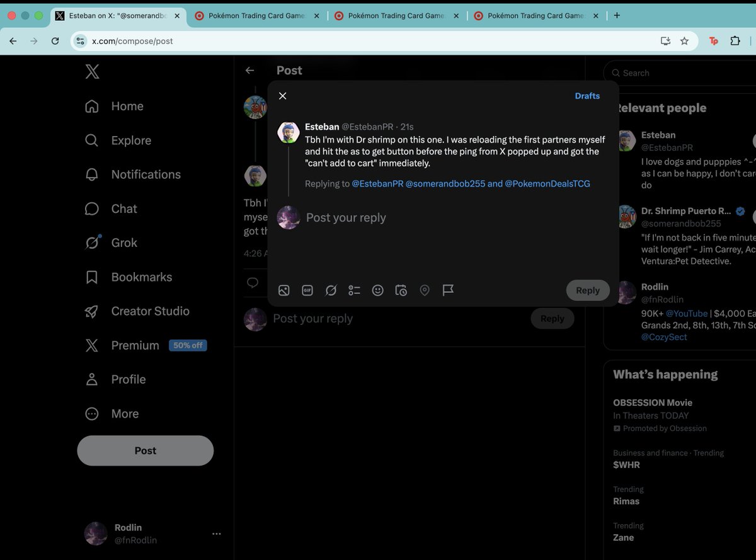The width and height of the screenshot is (756, 560).
Task: Add a GIF with the GIF icon
Action: pos(307,290)
